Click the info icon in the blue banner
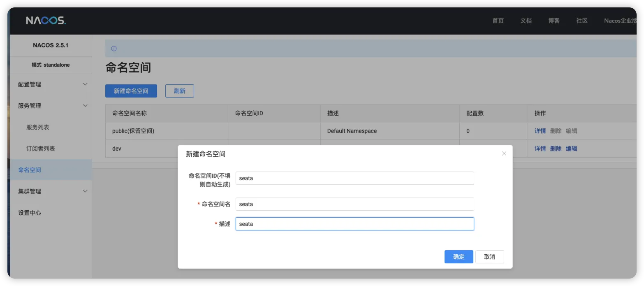 coord(114,49)
